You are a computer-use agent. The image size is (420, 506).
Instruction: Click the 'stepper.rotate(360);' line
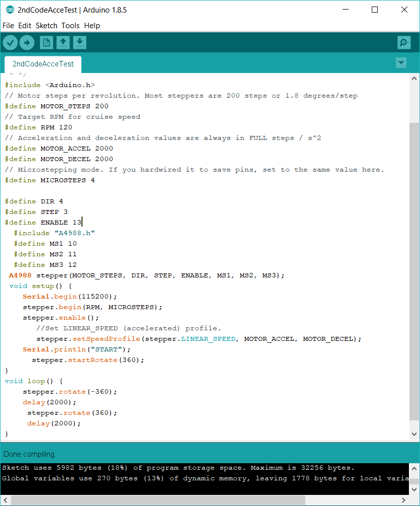[72, 413]
